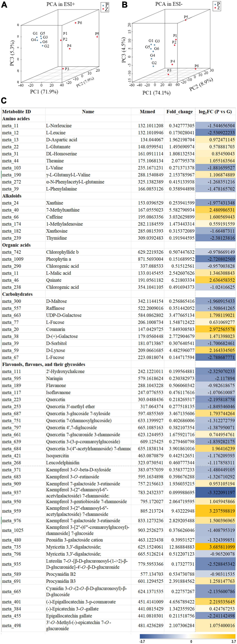Click the 'Metabolite ID' column header
The image size is (237, 644).
16,112
